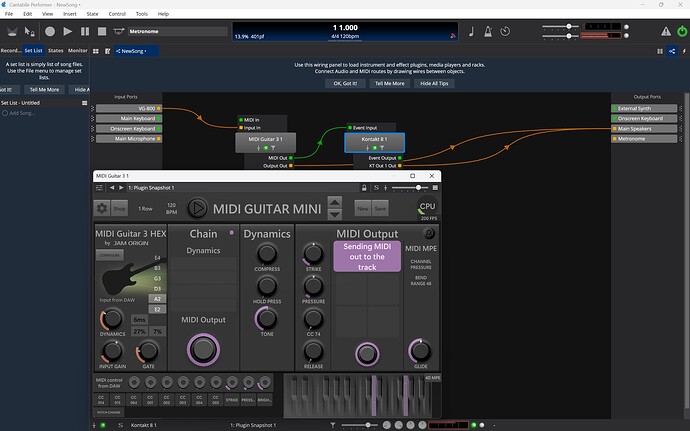This screenshot has height=431, width=690.
Task: Open the MIDI Guitar settings gear
Action: [x=101, y=208]
